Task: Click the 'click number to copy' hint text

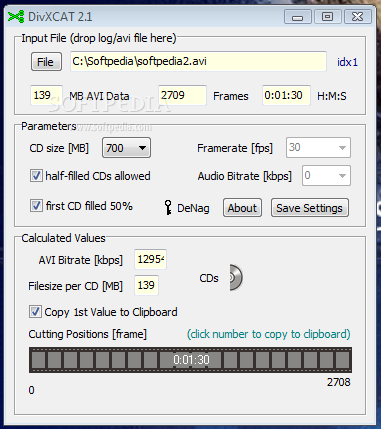Action: [269, 334]
